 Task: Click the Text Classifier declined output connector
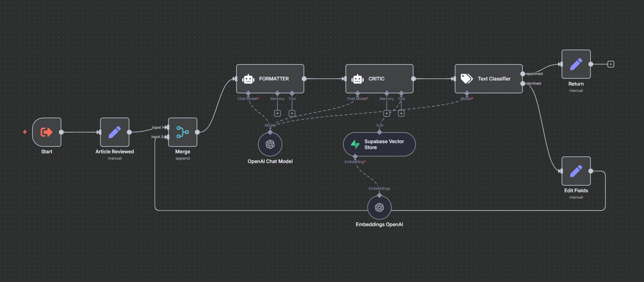click(x=523, y=83)
